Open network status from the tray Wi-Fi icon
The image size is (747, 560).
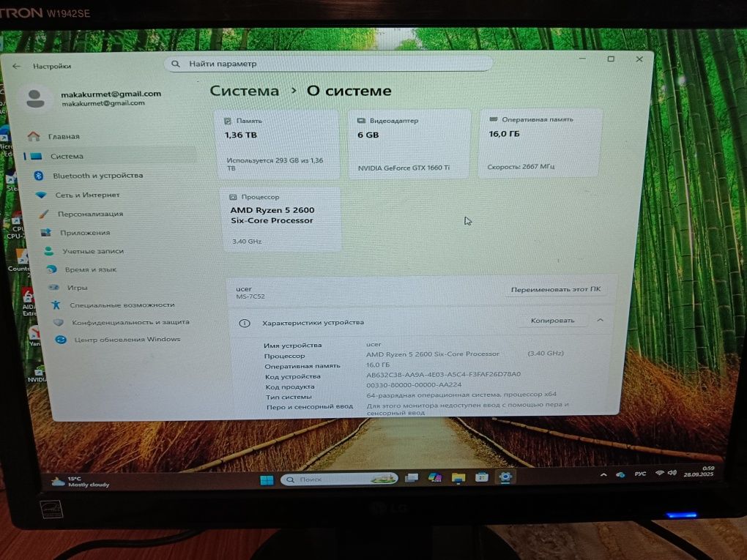(x=659, y=473)
